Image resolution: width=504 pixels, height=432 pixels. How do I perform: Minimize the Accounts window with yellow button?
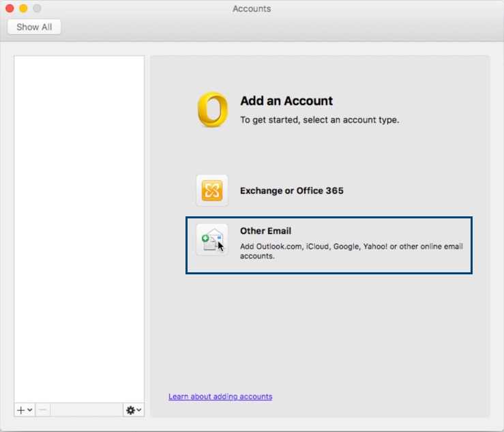click(23, 9)
